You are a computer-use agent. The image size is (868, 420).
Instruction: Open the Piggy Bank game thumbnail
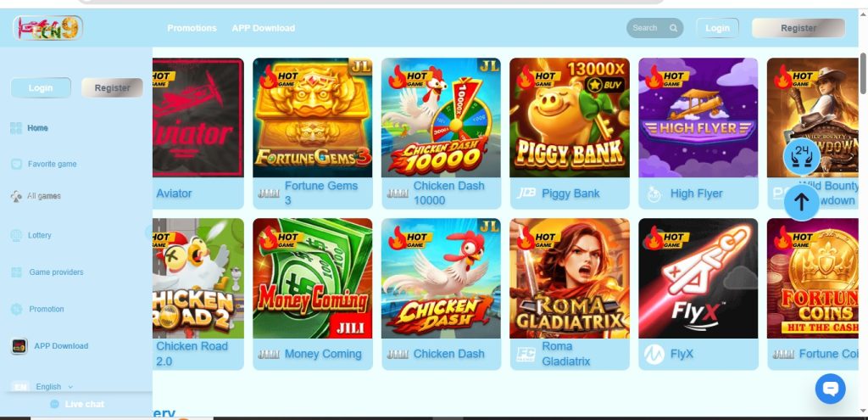click(x=570, y=117)
